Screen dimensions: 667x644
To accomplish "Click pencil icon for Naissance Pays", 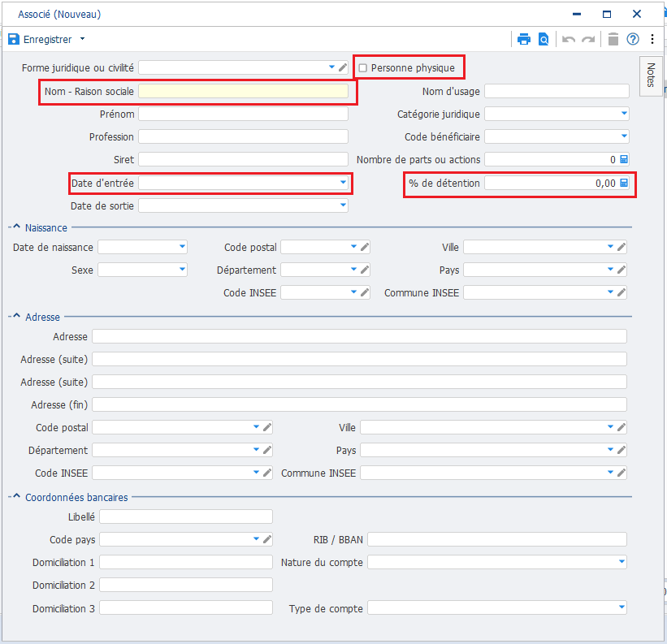I will coord(622,270).
